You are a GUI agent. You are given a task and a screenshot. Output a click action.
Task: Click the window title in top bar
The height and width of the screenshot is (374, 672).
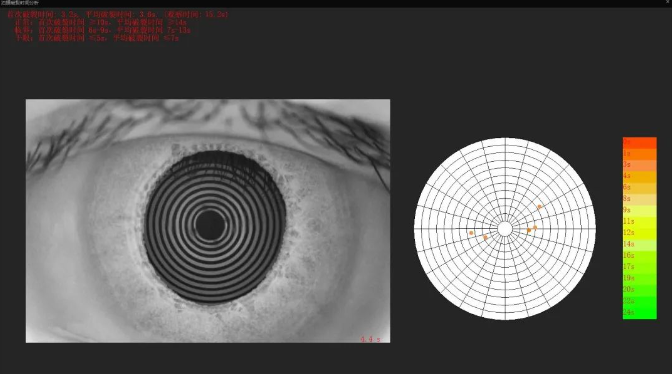click(x=20, y=3)
